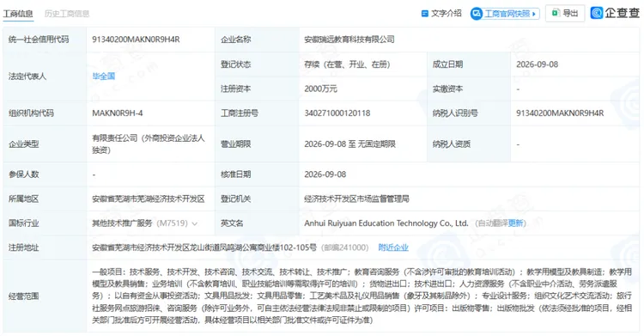This screenshot has height=336, width=644.
Task: Click the 国标行业 label
Action: tap(23, 223)
